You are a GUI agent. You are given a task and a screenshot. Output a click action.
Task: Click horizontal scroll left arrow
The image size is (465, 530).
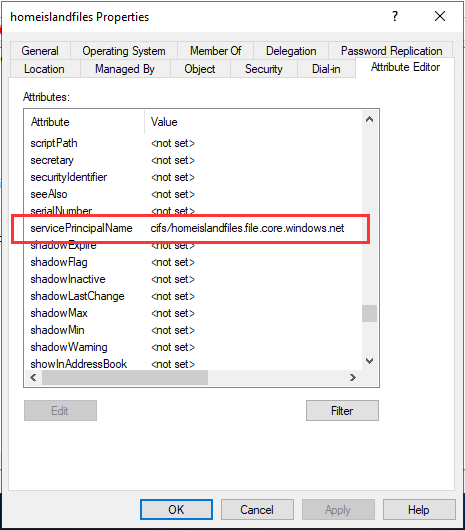pyautogui.click(x=33, y=377)
